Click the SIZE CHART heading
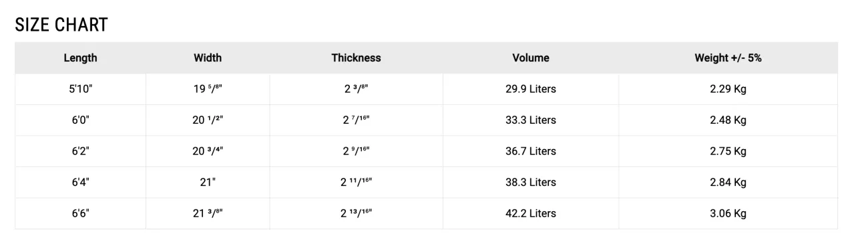The image size is (868, 246). 61,25
